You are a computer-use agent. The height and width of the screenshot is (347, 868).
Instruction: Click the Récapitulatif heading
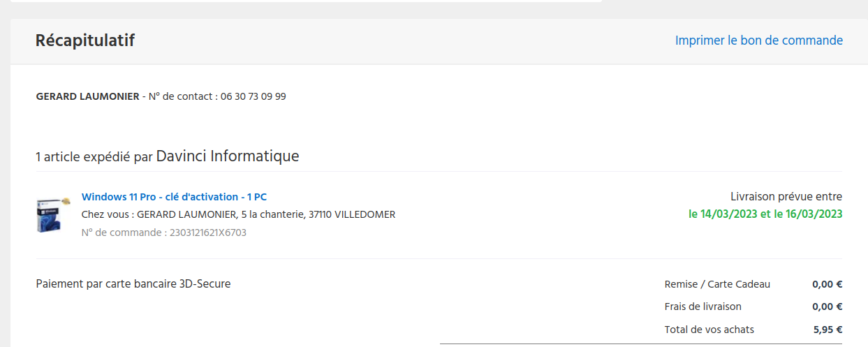85,40
